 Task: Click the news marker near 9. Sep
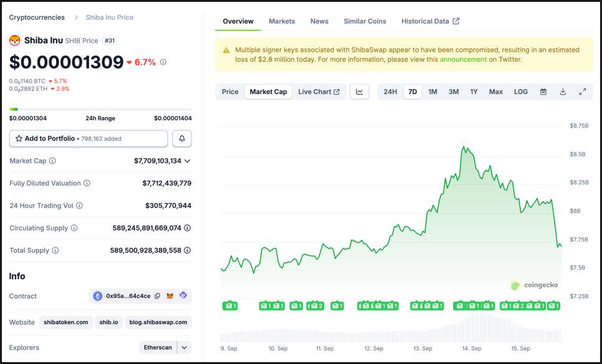230,306
